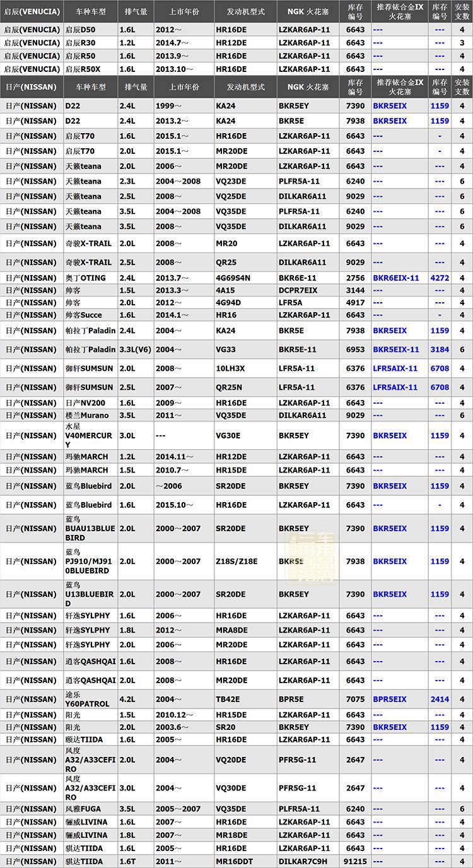Click engine code VQ20DE
This screenshot has height=868, width=473.
pyautogui.click(x=231, y=760)
